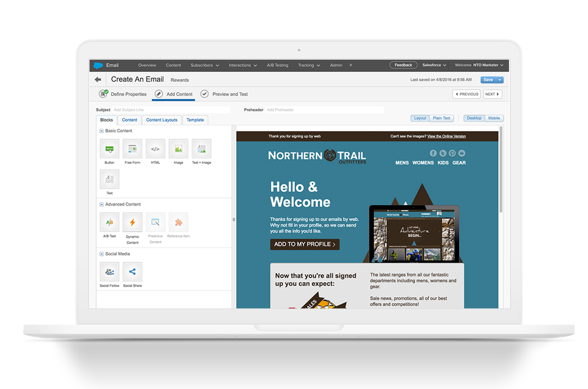Collapse the Advanced Content section
The width and height of the screenshot is (588, 389).
[x=102, y=204]
